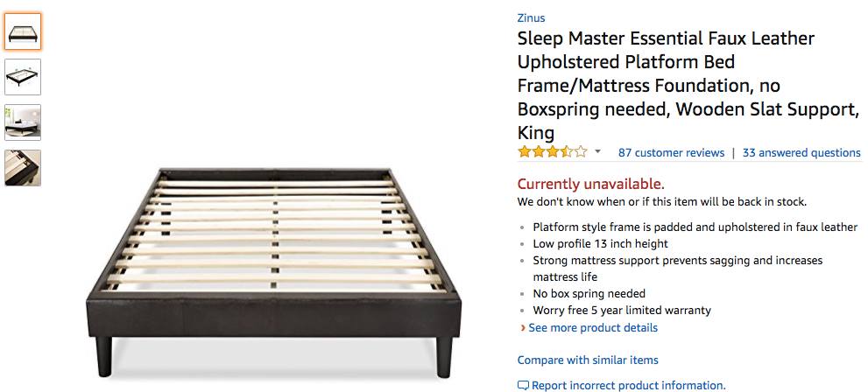The image size is (868, 392).
Task: Open Compare with similar items
Action: point(588,360)
